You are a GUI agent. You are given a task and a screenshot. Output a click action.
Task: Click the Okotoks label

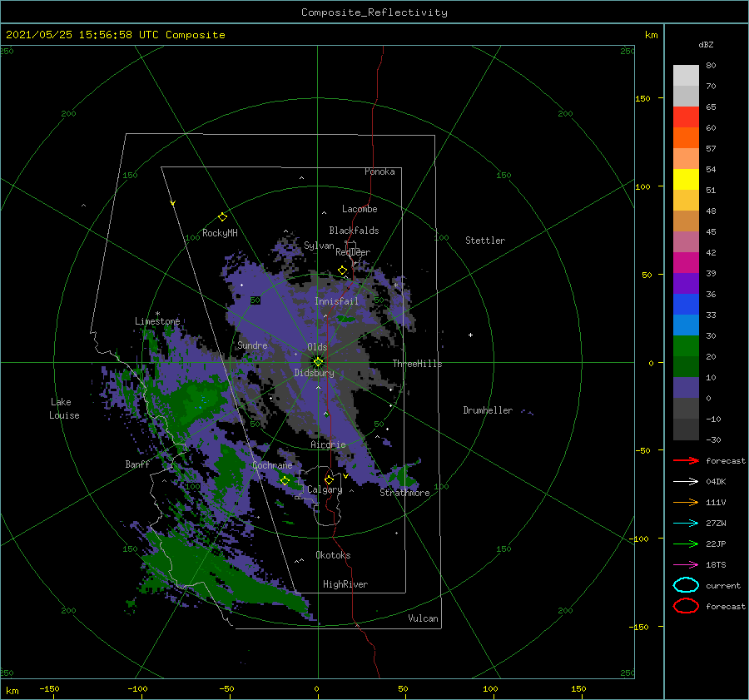tap(333, 555)
